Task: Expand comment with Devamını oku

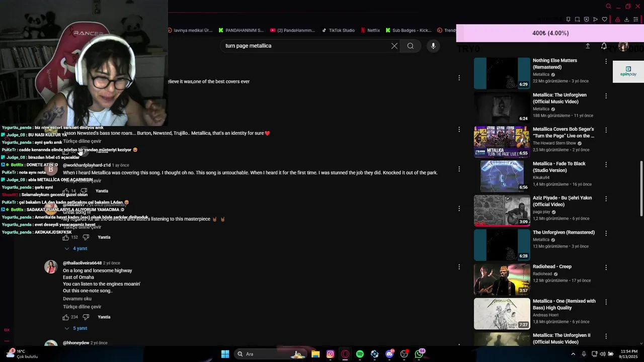Action: click(x=77, y=299)
